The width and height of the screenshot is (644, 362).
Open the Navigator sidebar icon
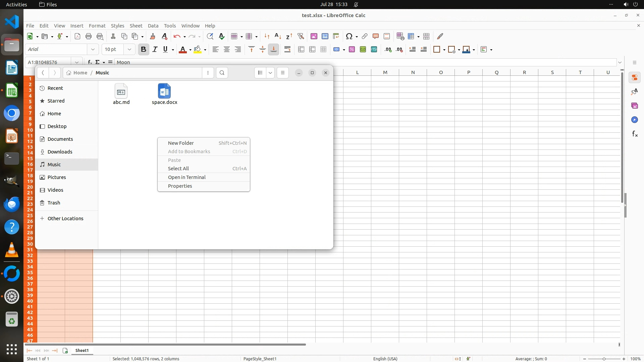634,120
